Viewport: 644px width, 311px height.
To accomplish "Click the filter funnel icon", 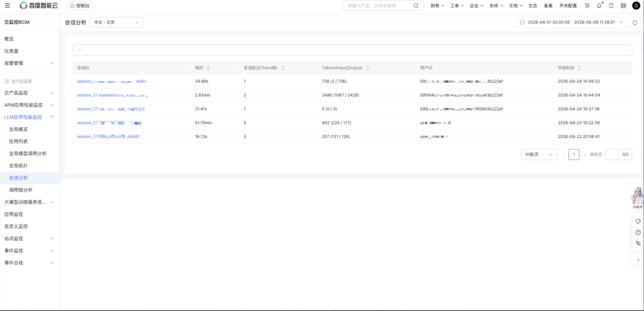I will (80, 50).
